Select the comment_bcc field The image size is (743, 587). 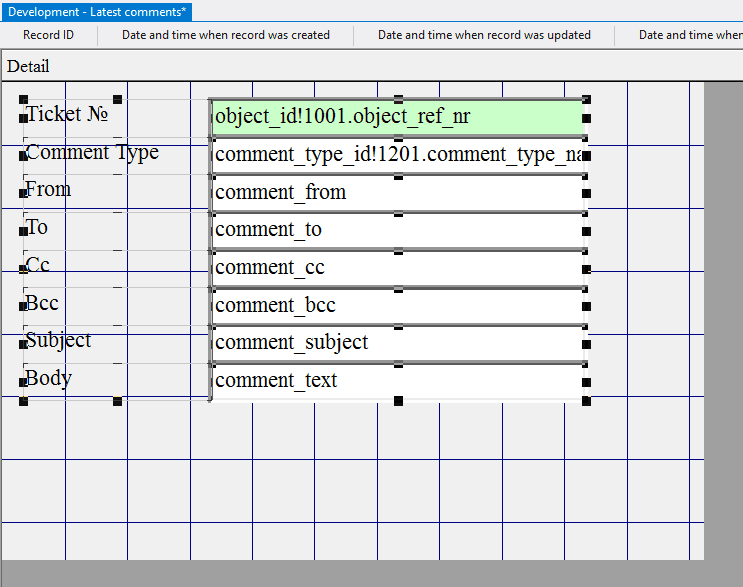click(x=398, y=306)
